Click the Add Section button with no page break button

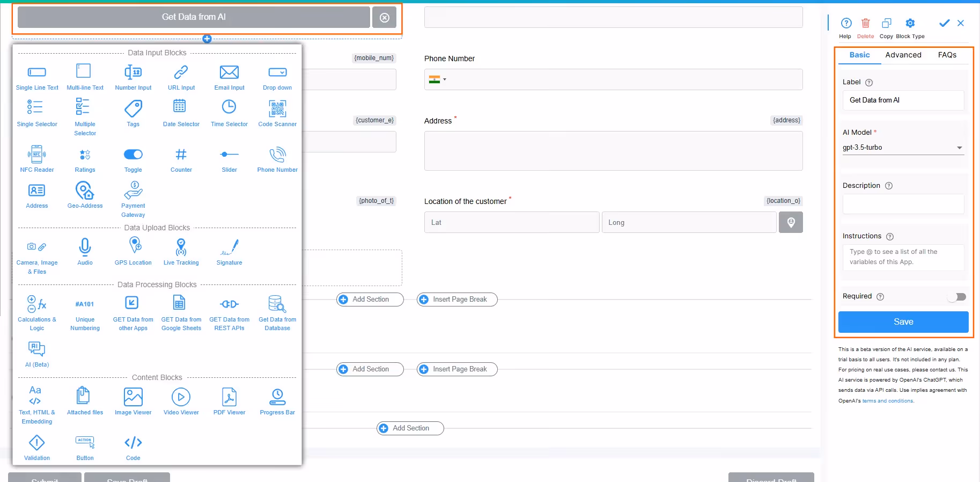410,428
